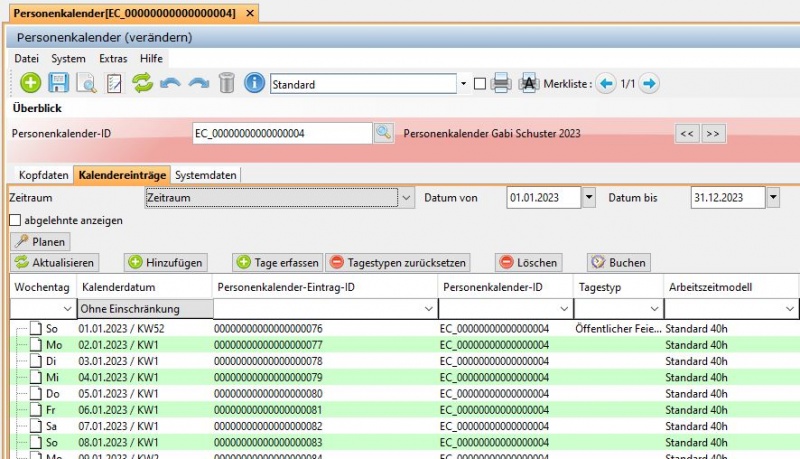Click the 'Tage erfassen' button
The height and width of the screenshot is (459, 800).
point(277,263)
